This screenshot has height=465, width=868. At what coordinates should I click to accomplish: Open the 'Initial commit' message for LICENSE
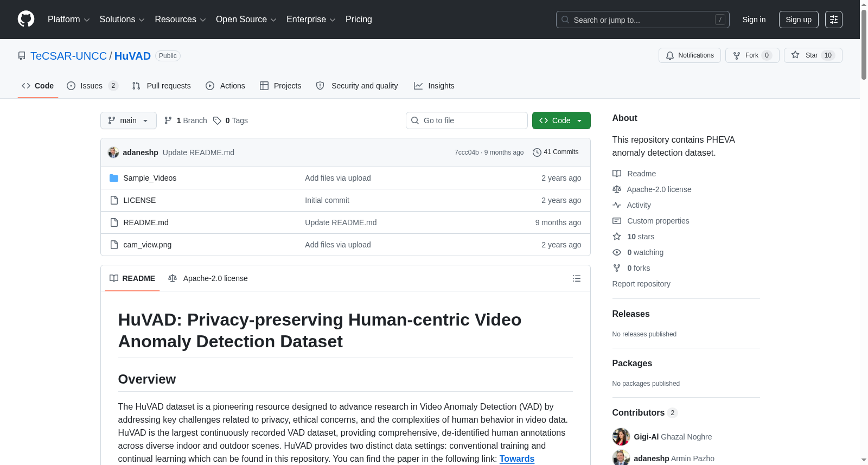tap(327, 200)
